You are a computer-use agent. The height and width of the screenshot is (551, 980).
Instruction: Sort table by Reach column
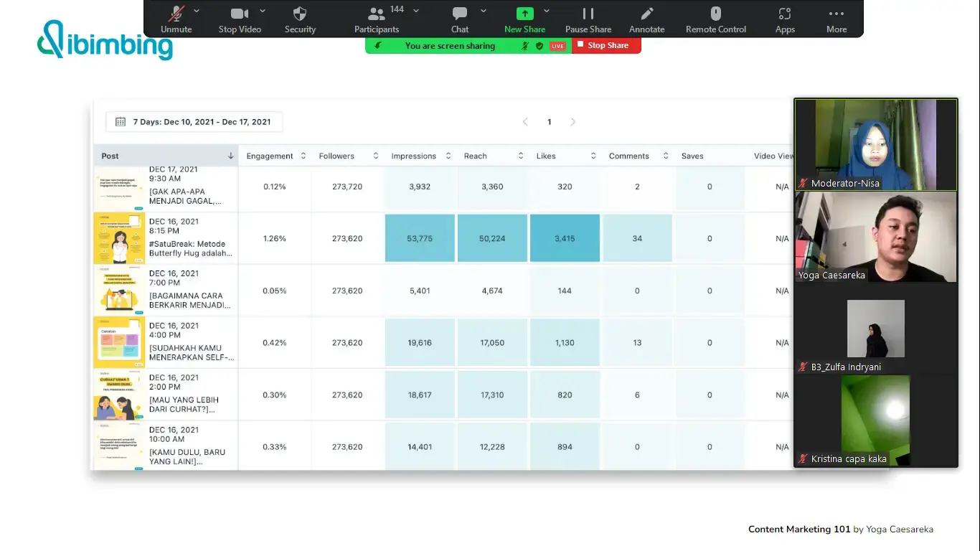(493, 156)
